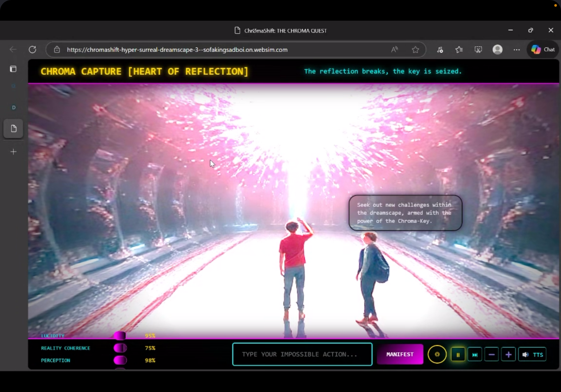The height and width of the screenshot is (392, 561).
Task: Pause the dreamscape playback
Action: click(x=458, y=354)
